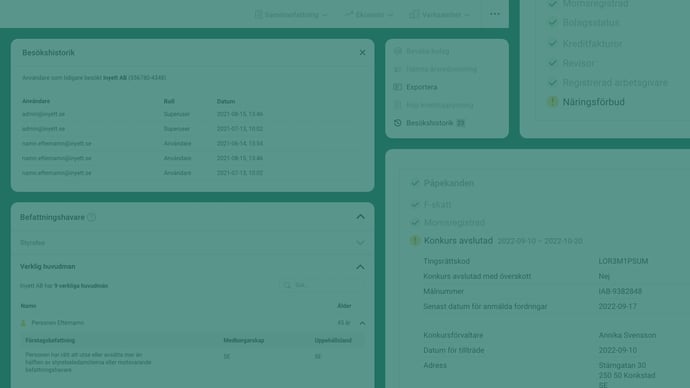Select Besökshistorik in the action menu

click(429, 123)
